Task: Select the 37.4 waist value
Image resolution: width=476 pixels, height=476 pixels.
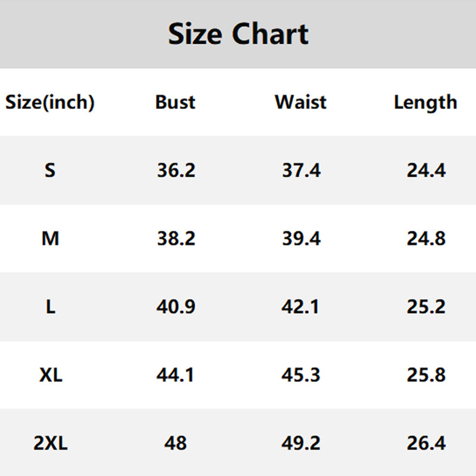Action: 301,171
